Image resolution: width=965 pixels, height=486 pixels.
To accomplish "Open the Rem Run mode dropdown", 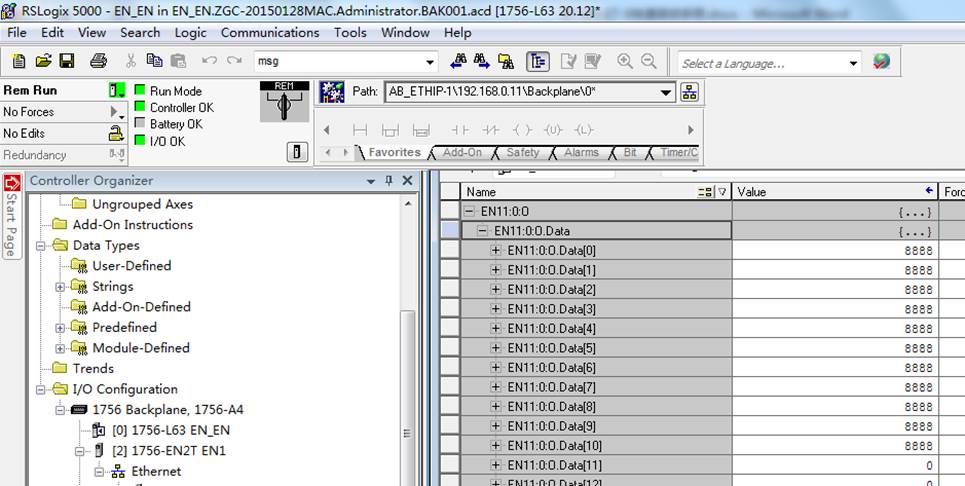I will [117, 90].
